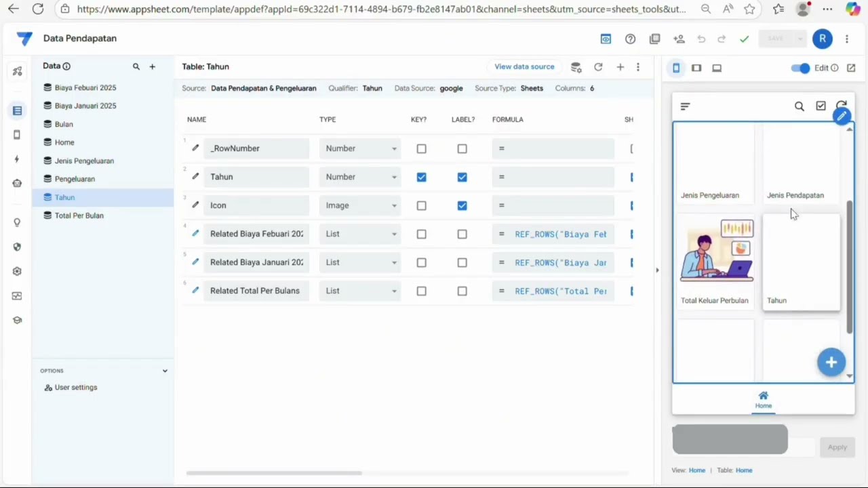
Task: Edit the _RowNumber name field
Action: tap(256, 148)
